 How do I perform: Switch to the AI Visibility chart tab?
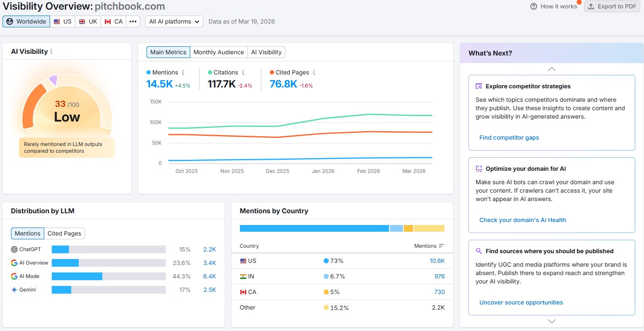coord(266,52)
